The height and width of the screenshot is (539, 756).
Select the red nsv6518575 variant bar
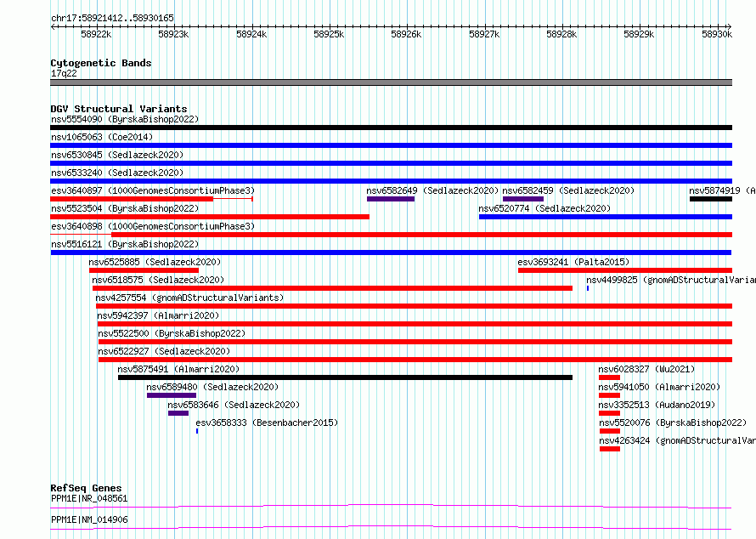click(x=333, y=288)
